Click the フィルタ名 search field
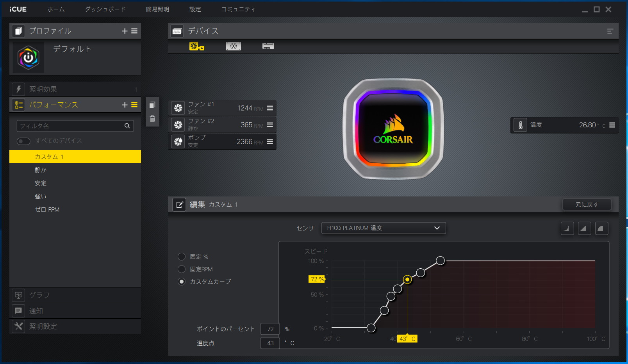The height and width of the screenshot is (364, 628). coord(75,126)
